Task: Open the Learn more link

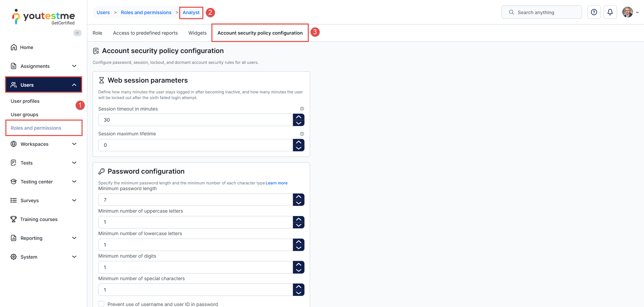Action: [x=277, y=183]
